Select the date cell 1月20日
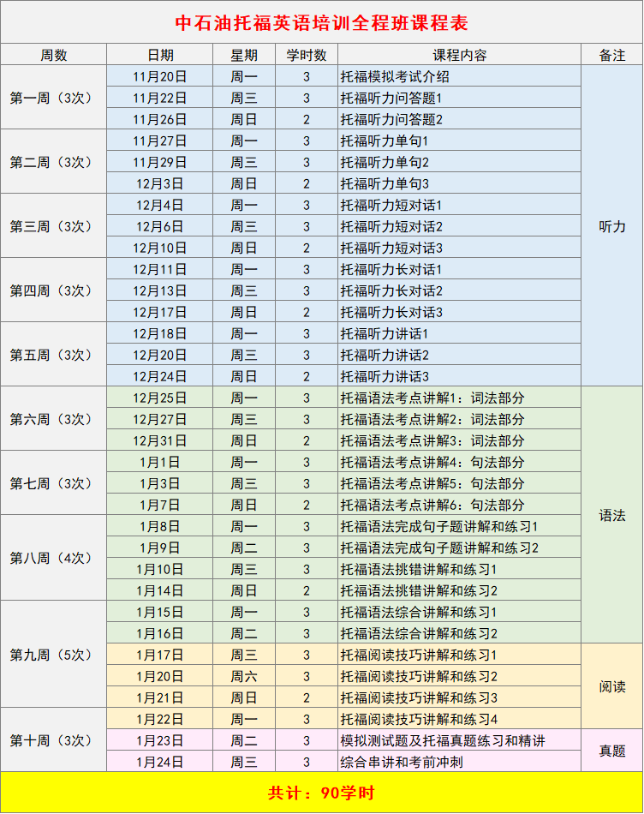Screen dimensions: 644x814 point(160,676)
